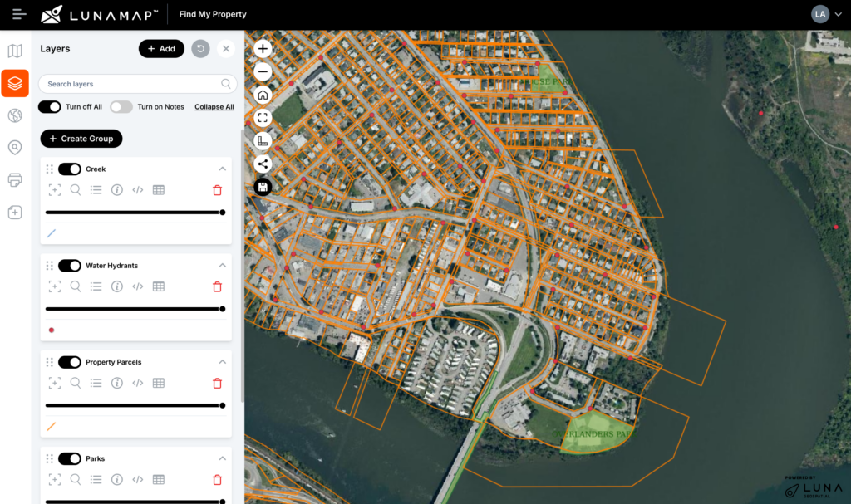Delete the Creek layer

[x=217, y=190]
